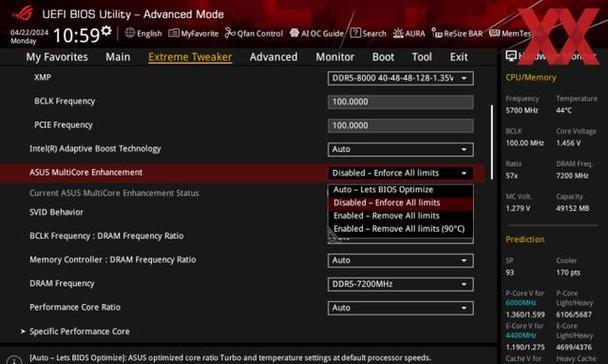Open Memory Controller DRAM Ratio dropdown
The image size is (608, 364).
401,260
